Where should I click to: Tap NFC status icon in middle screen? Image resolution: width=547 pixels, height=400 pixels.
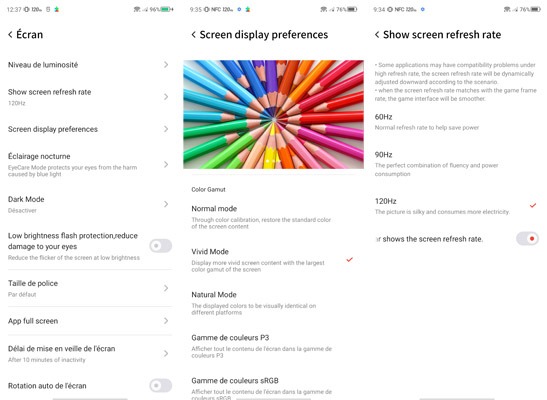216,9
